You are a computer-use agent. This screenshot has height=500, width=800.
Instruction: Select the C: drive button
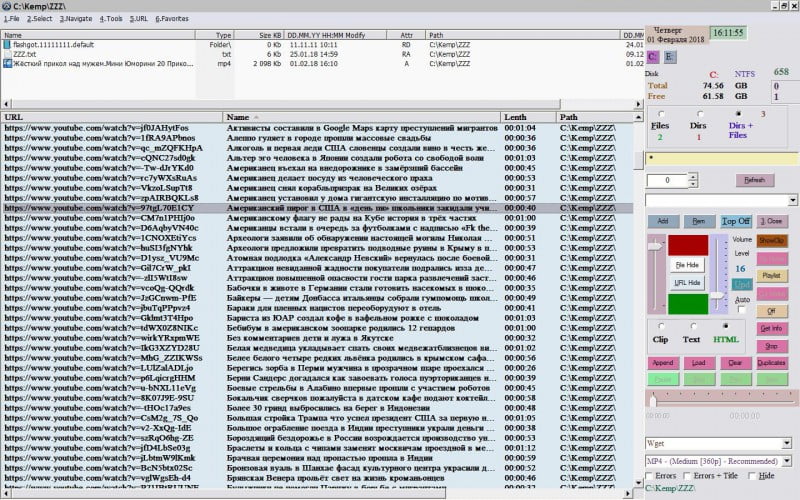click(x=652, y=56)
